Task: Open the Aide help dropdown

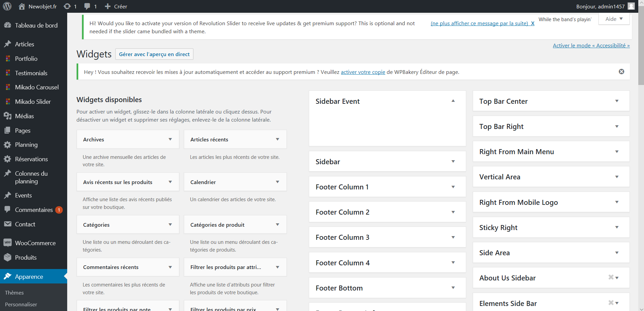Action: coord(614,19)
